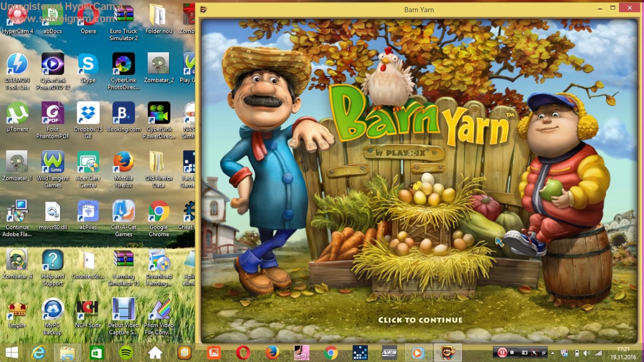
Task: Switch to the Barn Yarn taskbar button
Action: point(448,353)
